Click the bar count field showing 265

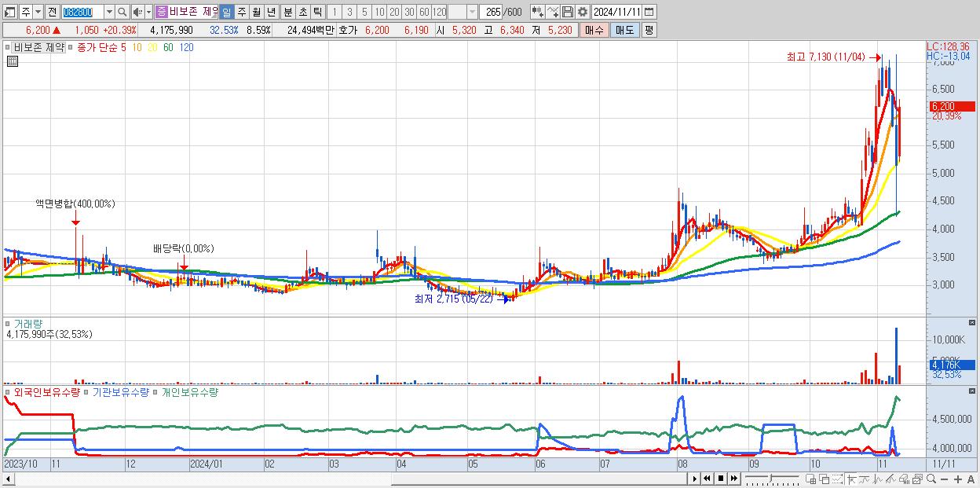pyautogui.click(x=491, y=13)
